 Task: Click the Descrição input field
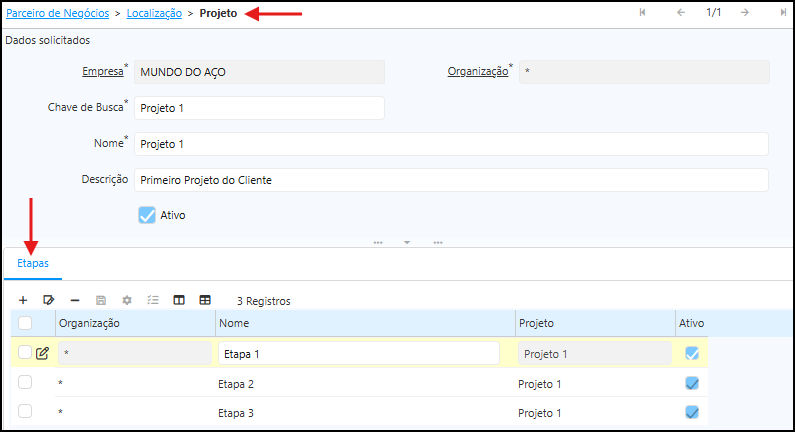click(450, 180)
